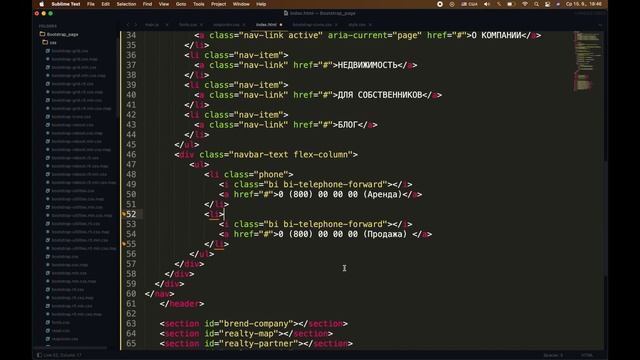Viewport: 640px width, 360px height.
Task: Open the tab list dropdown at tab bar end
Action: click(x=600, y=25)
